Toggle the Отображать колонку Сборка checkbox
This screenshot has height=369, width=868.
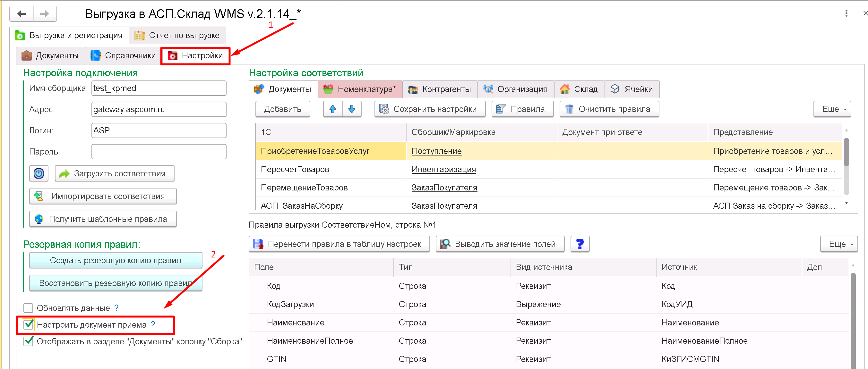click(x=28, y=341)
